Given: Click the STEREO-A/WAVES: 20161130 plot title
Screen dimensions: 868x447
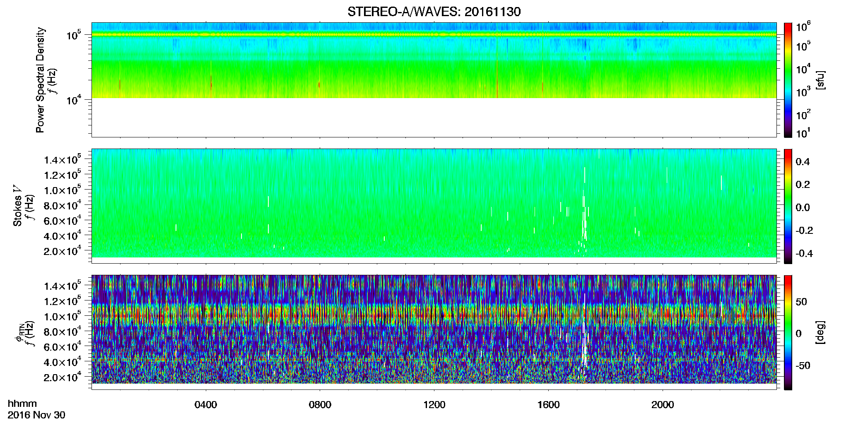Looking at the screenshot, I should coord(434,12).
